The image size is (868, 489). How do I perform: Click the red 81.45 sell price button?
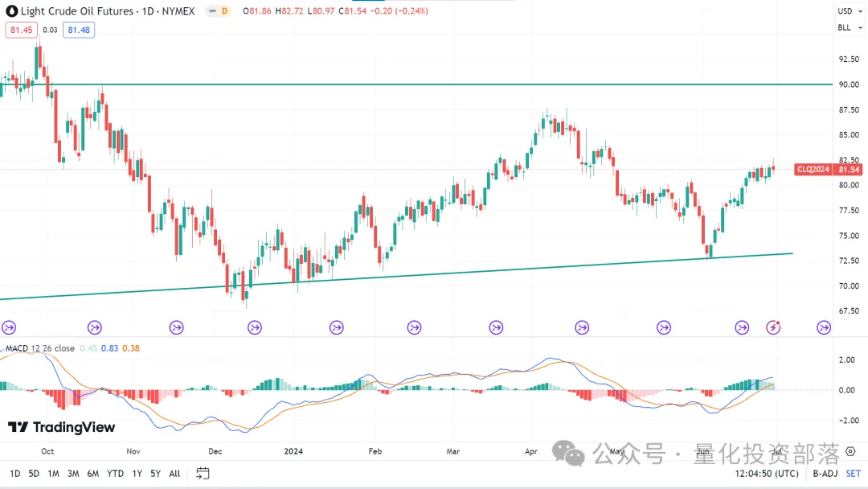click(22, 30)
